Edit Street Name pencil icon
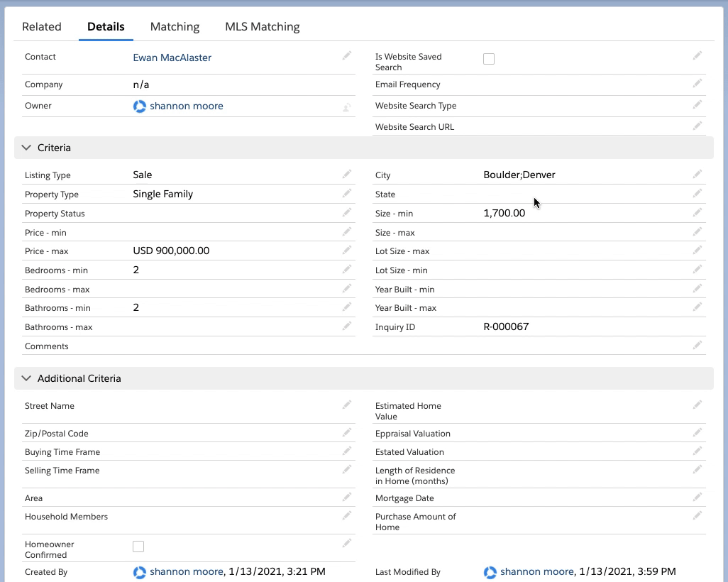Image resolution: width=728 pixels, height=582 pixels. pos(347,405)
